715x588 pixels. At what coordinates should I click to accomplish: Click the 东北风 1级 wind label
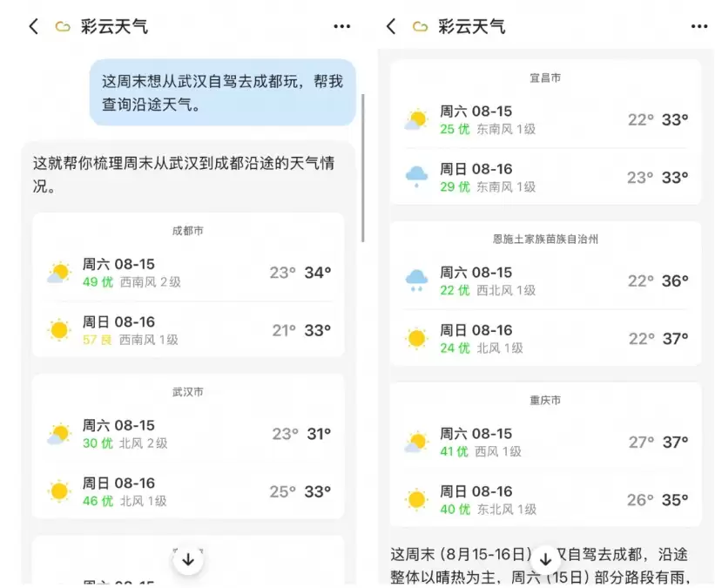[507, 509]
